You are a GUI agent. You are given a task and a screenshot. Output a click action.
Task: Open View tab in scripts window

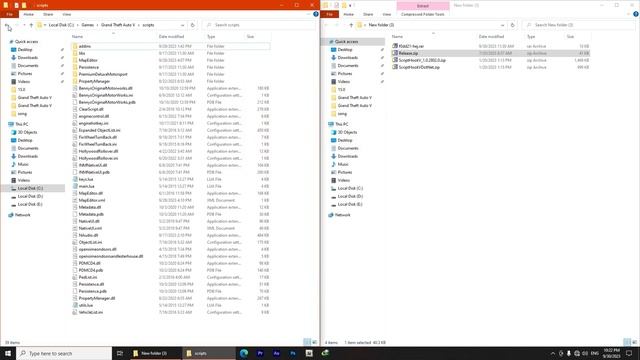click(67, 14)
